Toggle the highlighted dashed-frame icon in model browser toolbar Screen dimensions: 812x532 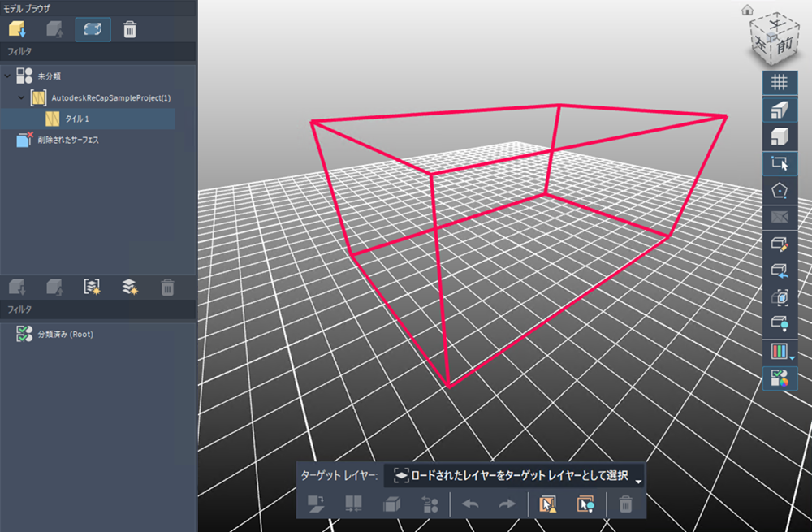click(93, 29)
